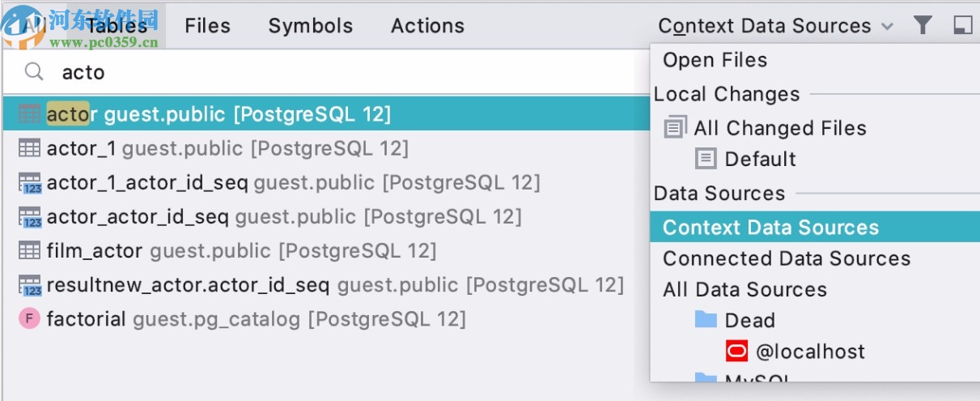Select the actor guest.public result

coord(325,114)
